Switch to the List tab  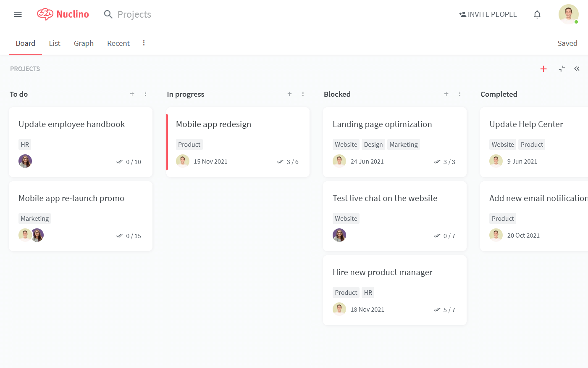click(55, 43)
